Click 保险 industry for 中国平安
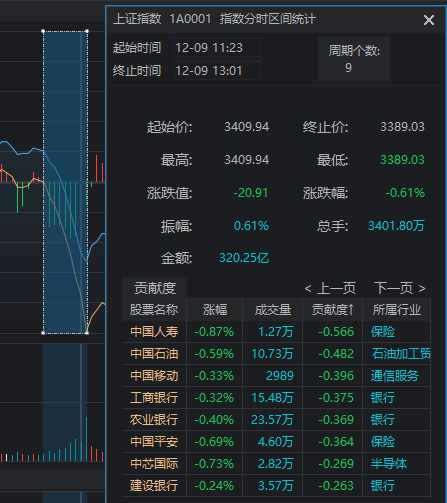The width and height of the screenshot is (447, 503). (383, 442)
